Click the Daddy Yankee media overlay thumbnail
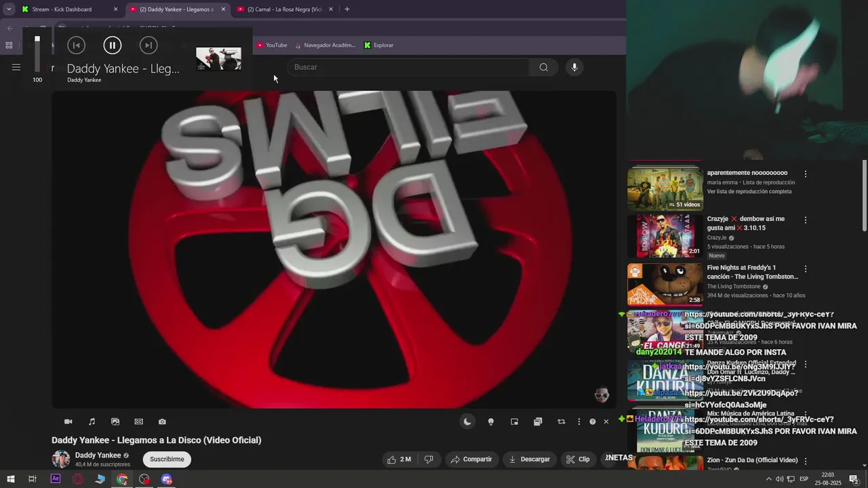 (x=218, y=58)
